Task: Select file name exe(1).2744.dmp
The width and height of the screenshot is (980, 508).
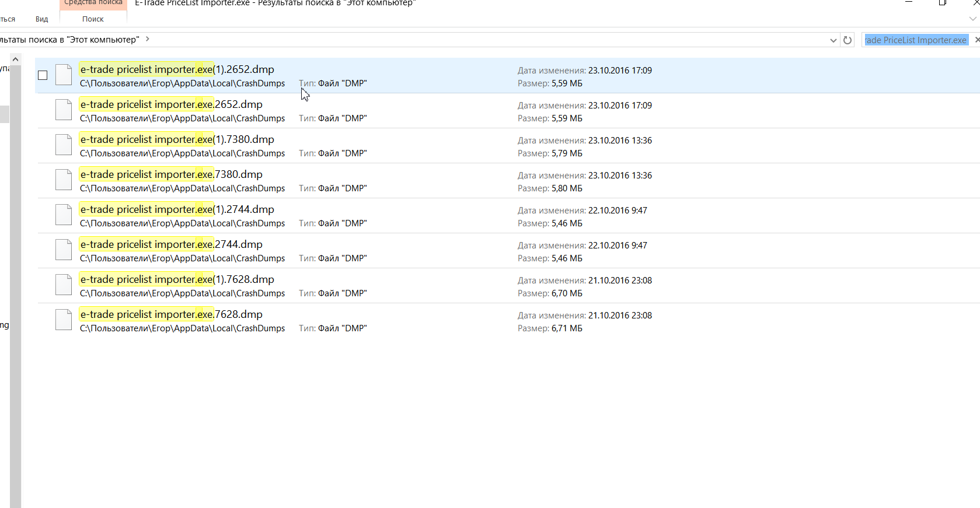Action: (177, 209)
